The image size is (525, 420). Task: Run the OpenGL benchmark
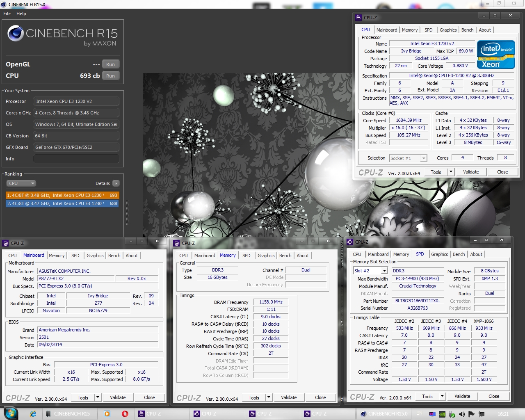pyautogui.click(x=111, y=64)
